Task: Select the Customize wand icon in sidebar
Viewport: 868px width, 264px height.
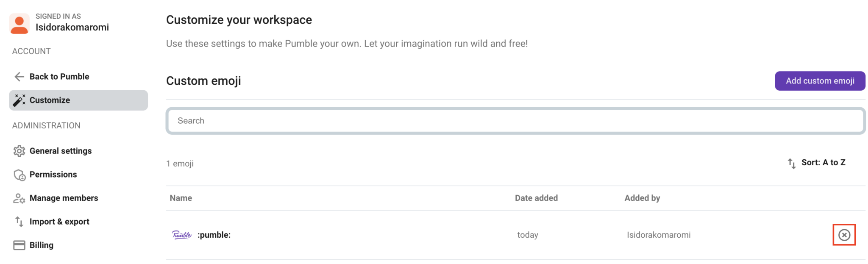Action: tap(19, 100)
